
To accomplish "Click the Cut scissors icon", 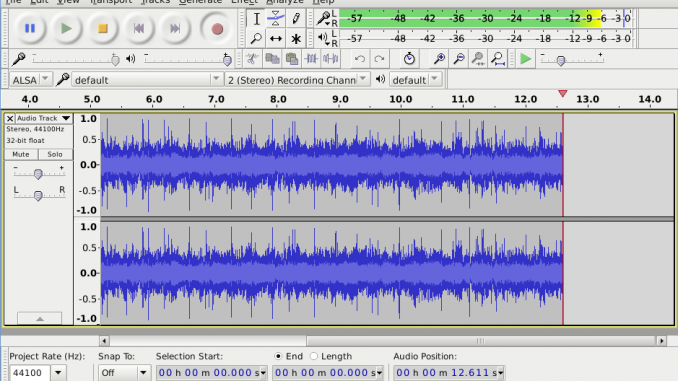I will tap(252, 58).
